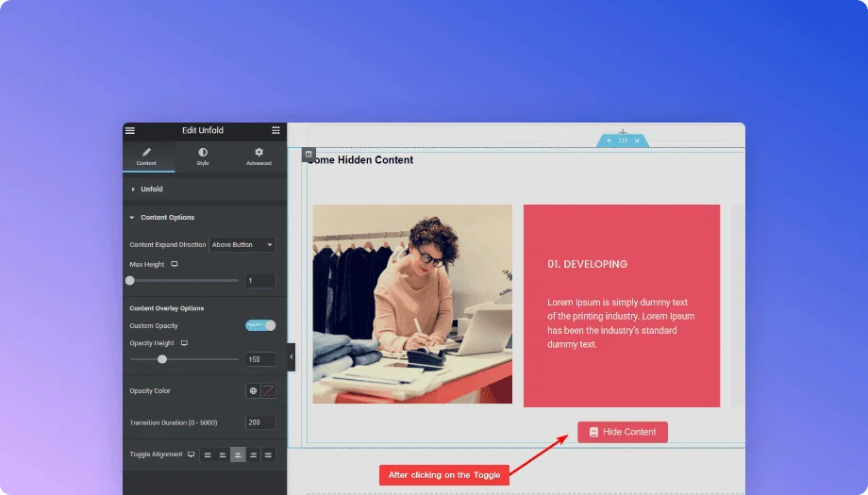Open global color globe for Opacity Color

point(253,391)
